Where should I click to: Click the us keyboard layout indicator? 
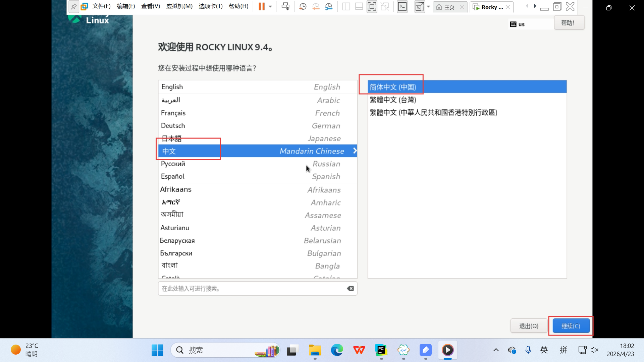518,24
